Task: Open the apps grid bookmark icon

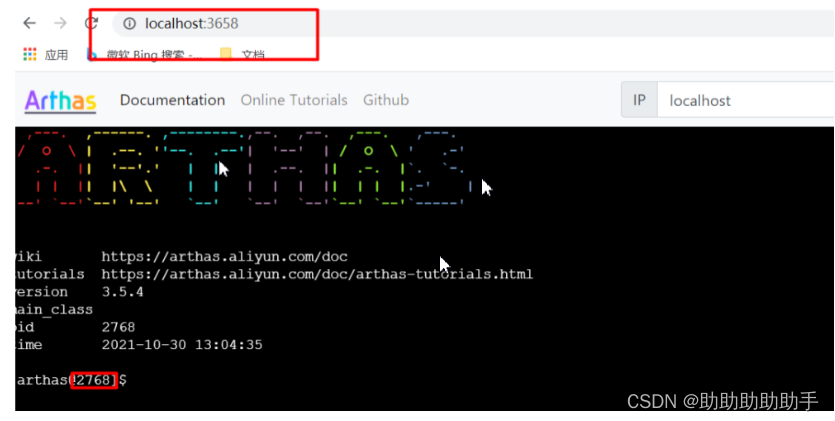Action: point(30,54)
